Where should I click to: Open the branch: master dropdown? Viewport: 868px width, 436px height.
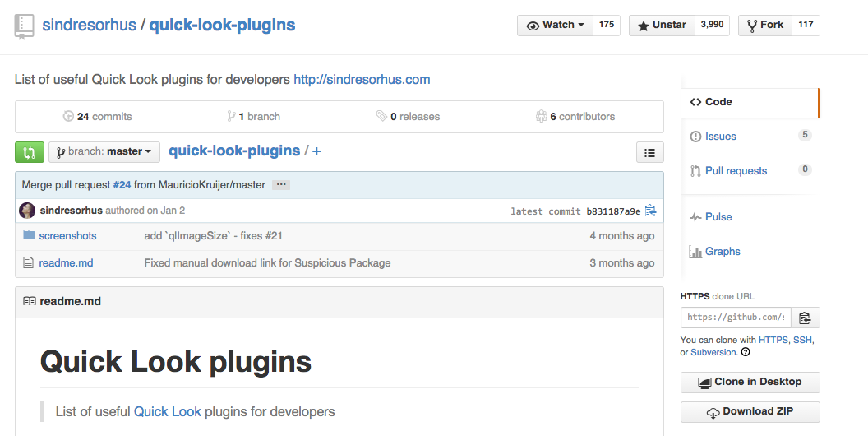click(x=104, y=152)
